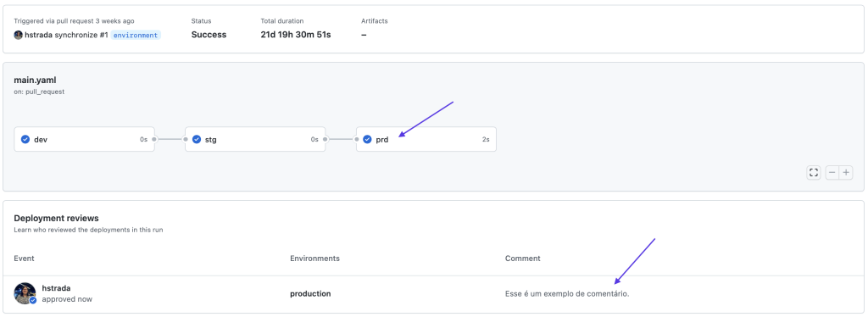
Task: Open the stg job card
Action: click(x=254, y=139)
